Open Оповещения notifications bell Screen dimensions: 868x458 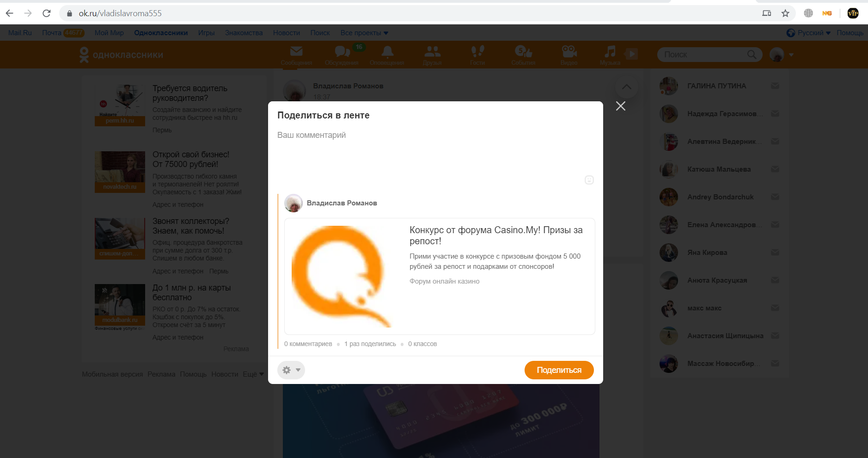click(387, 55)
